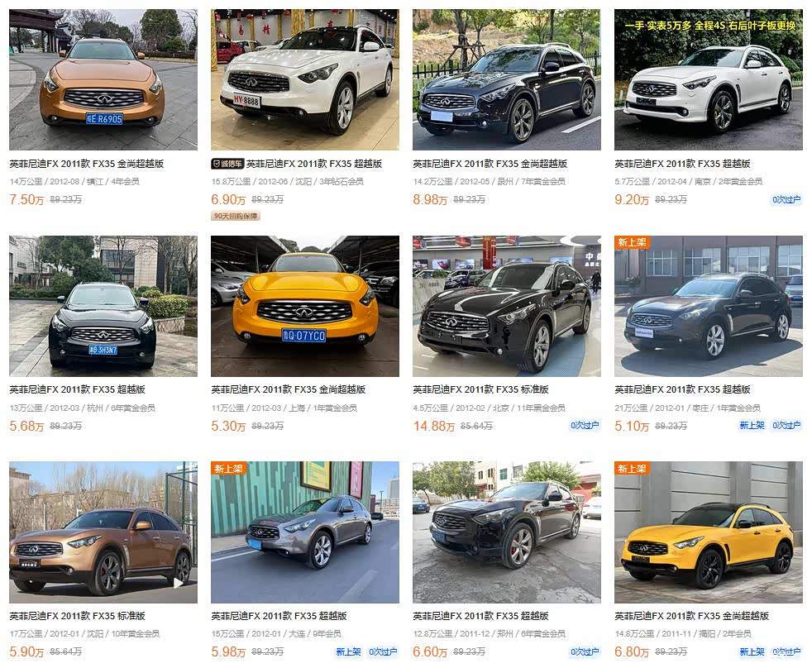Image resolution: width=812 pixels, height=668 pixels.
Task: Open the white FX35 photo with plate HY-8888
Action: [x=305, y=79]
